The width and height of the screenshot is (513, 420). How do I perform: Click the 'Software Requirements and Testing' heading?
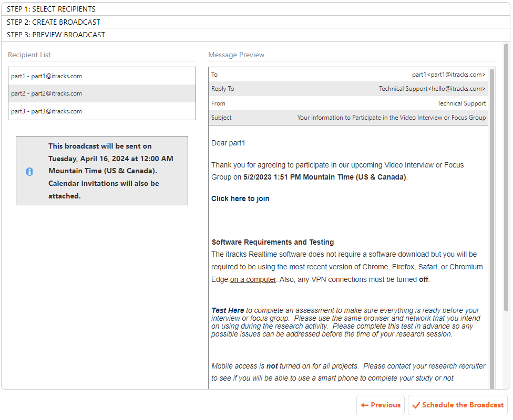272,242
